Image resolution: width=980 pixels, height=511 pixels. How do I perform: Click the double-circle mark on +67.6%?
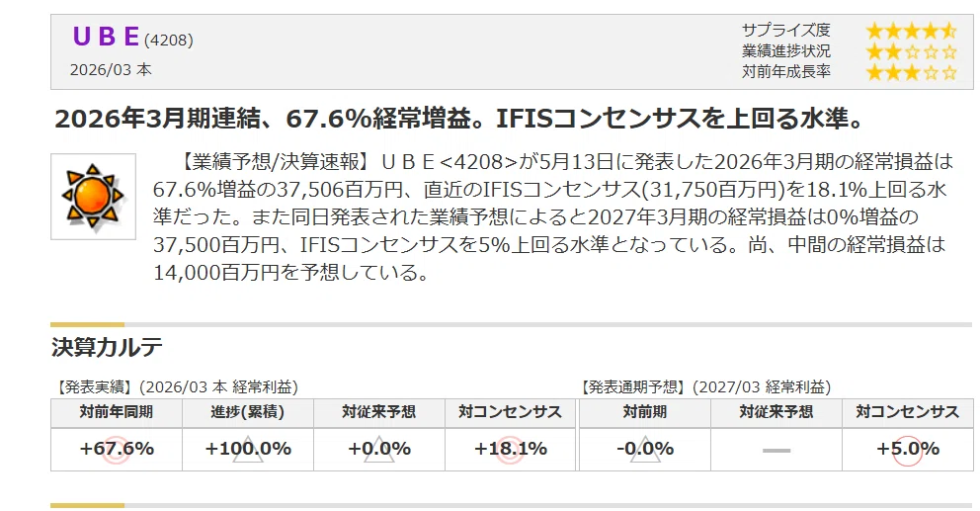point(117,450)
